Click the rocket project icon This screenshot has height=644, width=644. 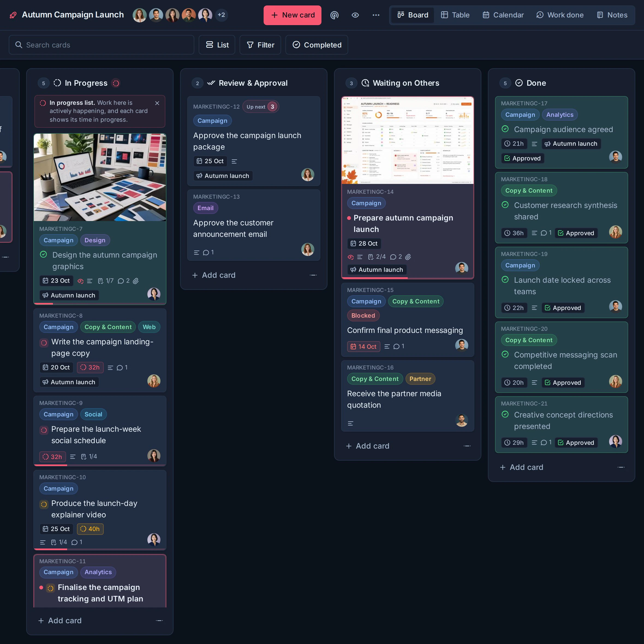13,15
